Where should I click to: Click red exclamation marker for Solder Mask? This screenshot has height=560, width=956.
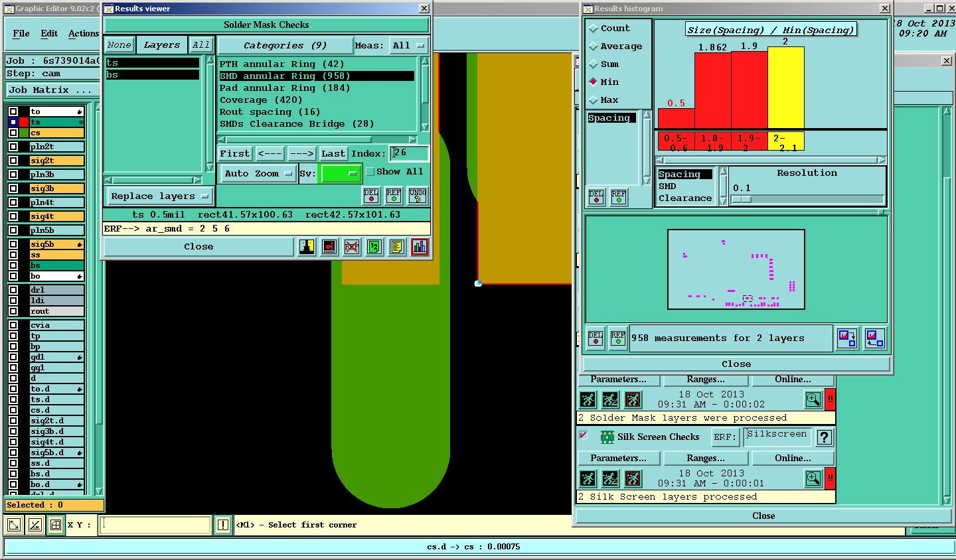click(830, 399)
